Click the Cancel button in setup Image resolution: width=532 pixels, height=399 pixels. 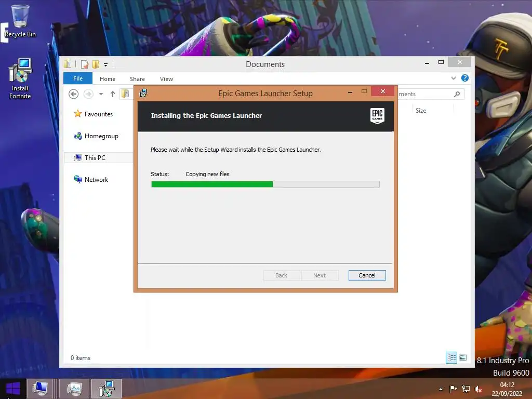367,275
